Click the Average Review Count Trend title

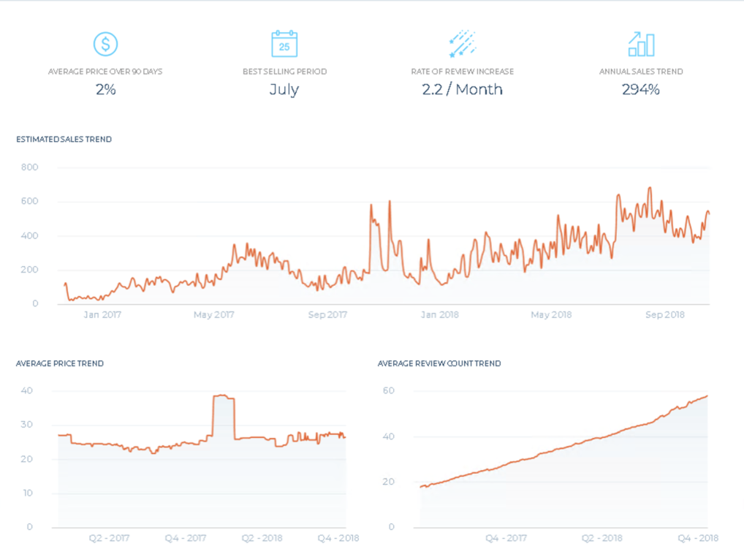tap(439, 363)
